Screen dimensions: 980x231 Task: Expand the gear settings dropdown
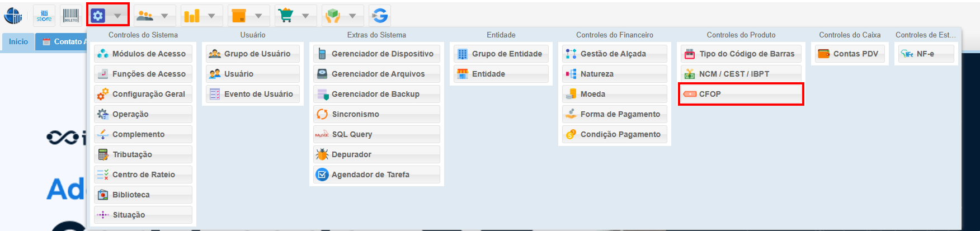pyautogui.click(x=117, y=16)
